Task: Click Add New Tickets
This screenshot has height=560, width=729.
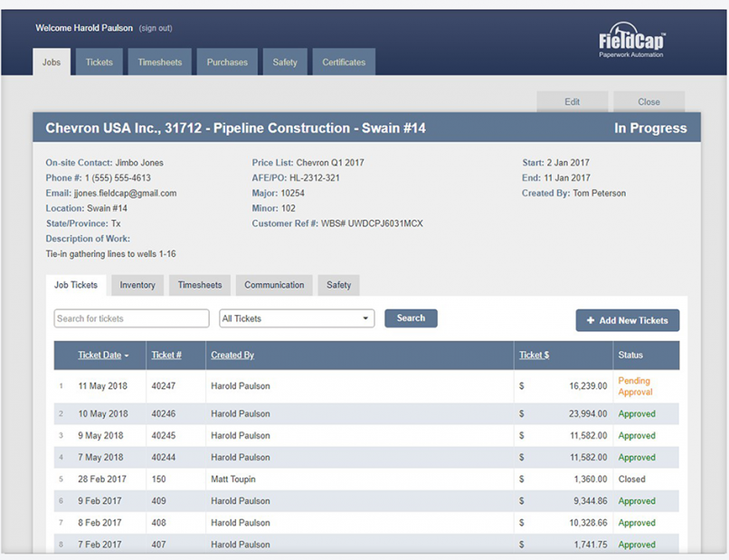Action: [626, 320]
